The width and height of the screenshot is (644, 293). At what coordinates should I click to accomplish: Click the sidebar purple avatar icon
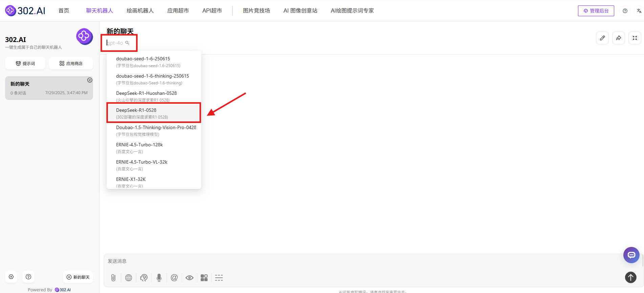(84, 36)
